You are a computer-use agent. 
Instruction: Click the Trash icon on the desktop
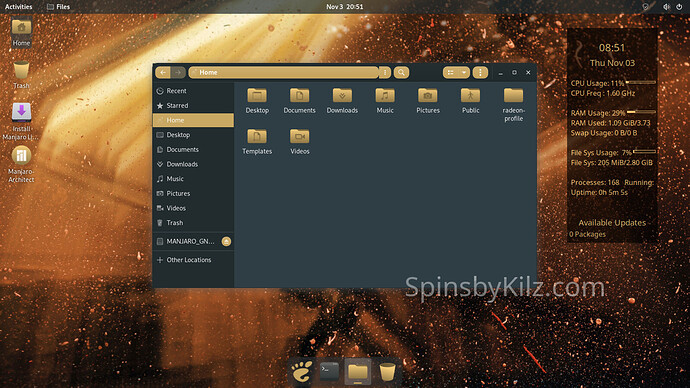(x=21, y=75)
